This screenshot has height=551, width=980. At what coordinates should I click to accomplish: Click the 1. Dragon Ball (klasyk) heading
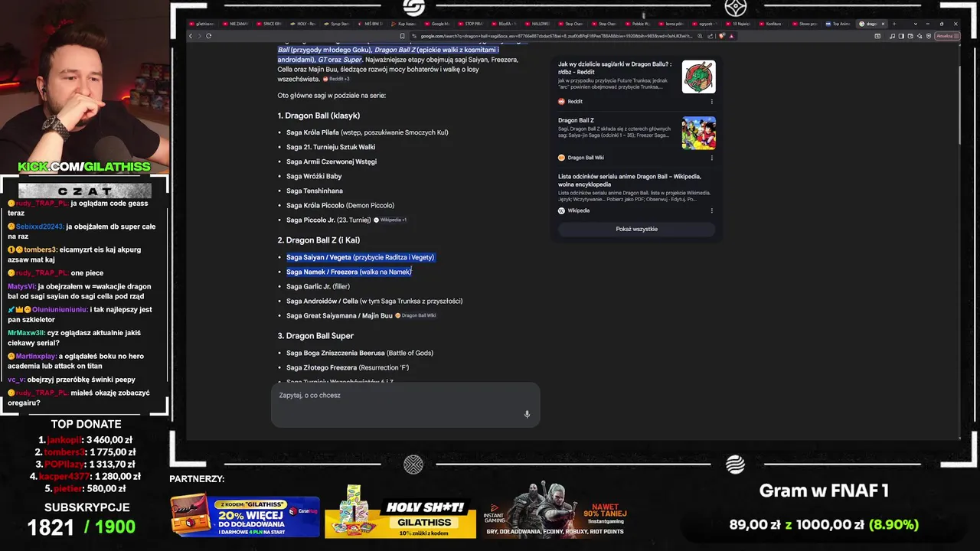(x=318, y=116)
